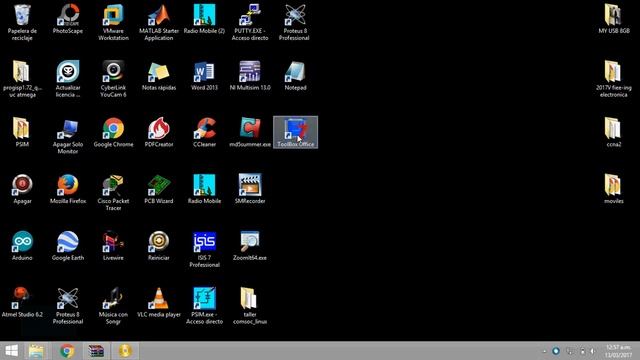Image resolution: width=640 pixels, height=360 pixels.
Task: Open the Windows Start button
Action: click(11, 351)
